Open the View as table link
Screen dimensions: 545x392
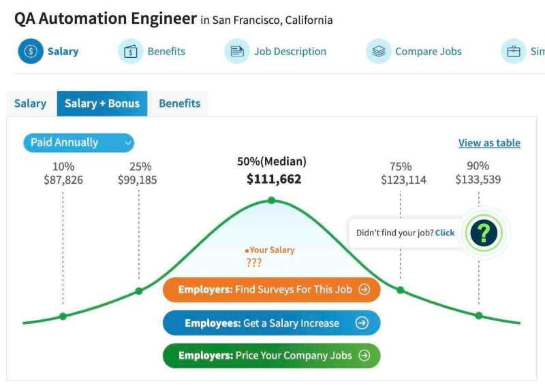point(489,143)
